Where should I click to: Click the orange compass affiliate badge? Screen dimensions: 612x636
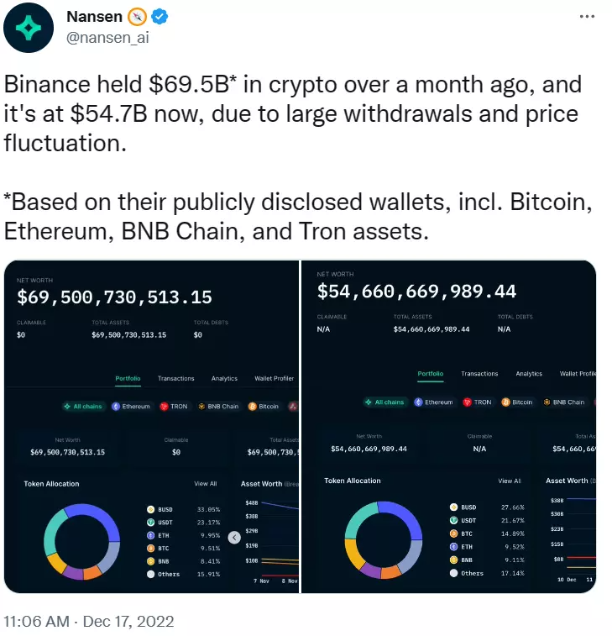[137, 17]
